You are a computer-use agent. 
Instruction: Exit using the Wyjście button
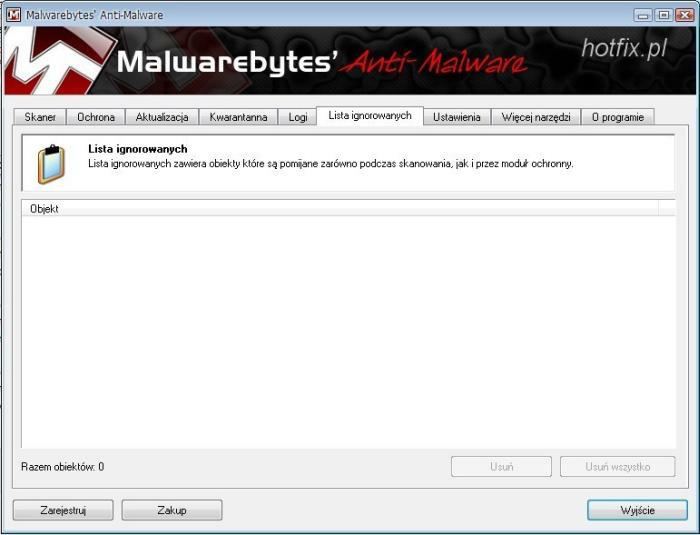pyautogui.click(x=637, y=510)
